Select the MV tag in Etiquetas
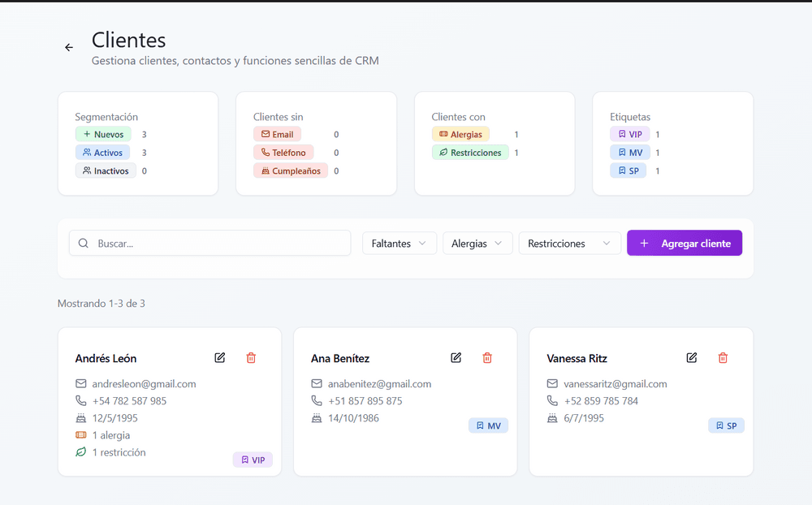 pyautogui.click(x=629, y=153)
